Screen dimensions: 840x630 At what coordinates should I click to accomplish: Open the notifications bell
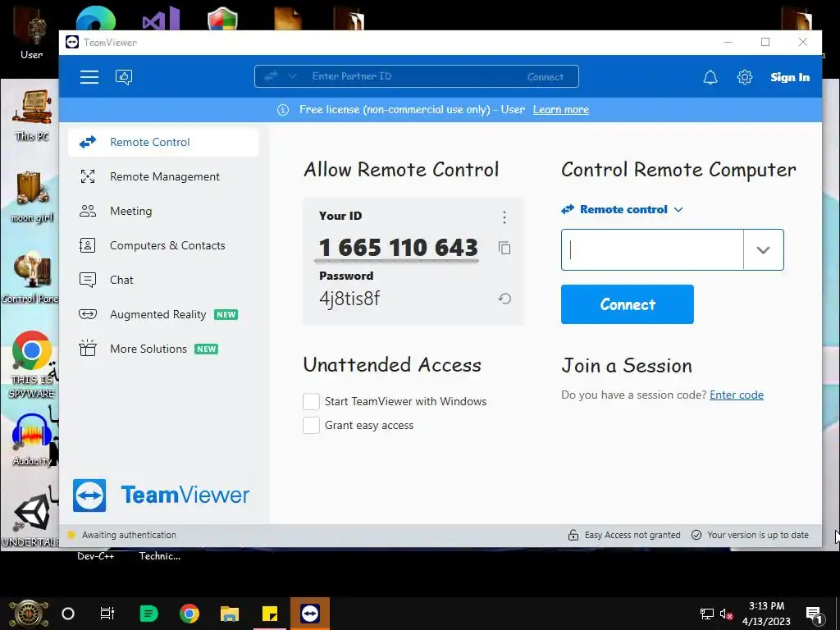[710, 77]
